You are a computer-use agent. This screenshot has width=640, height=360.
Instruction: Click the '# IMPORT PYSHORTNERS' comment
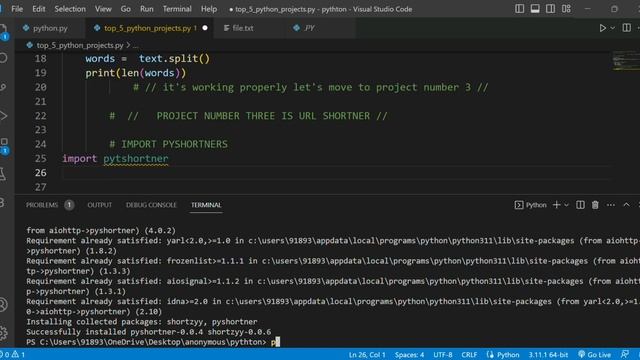point(168,144)
